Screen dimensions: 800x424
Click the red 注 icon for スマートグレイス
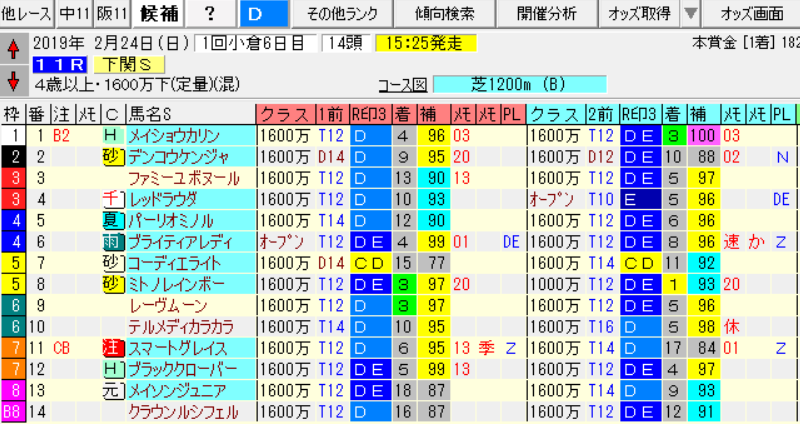coord(113,348)
